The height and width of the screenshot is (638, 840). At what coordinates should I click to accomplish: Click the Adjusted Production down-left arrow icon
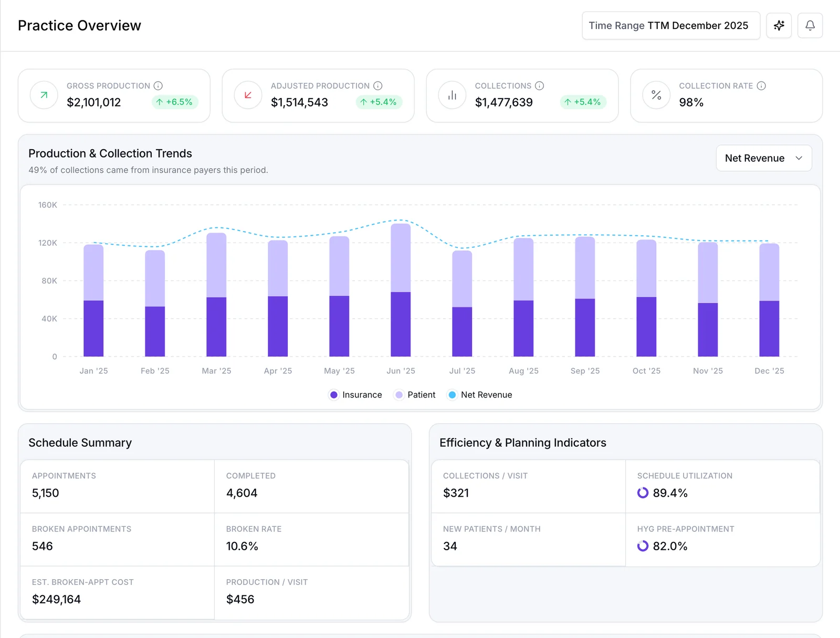pyautogui.click(x=248, y=95)
